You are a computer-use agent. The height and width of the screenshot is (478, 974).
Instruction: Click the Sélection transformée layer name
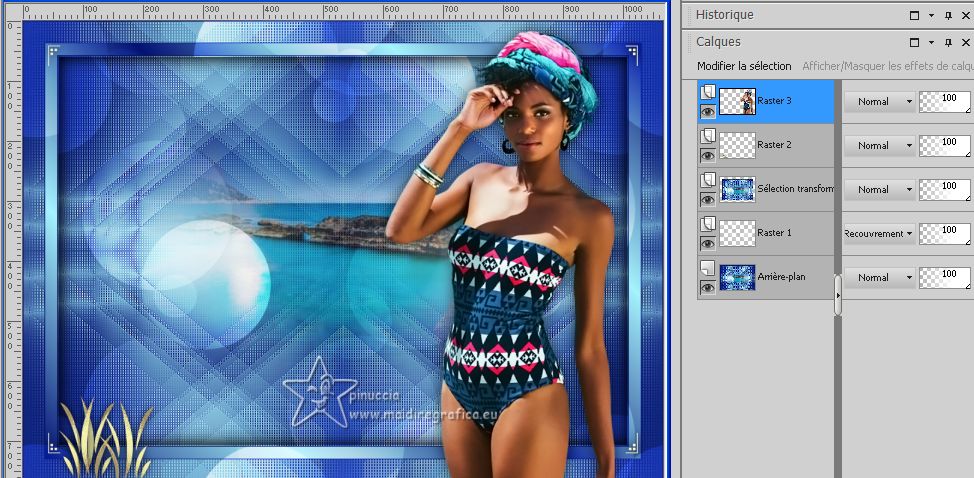click(795, 189)
